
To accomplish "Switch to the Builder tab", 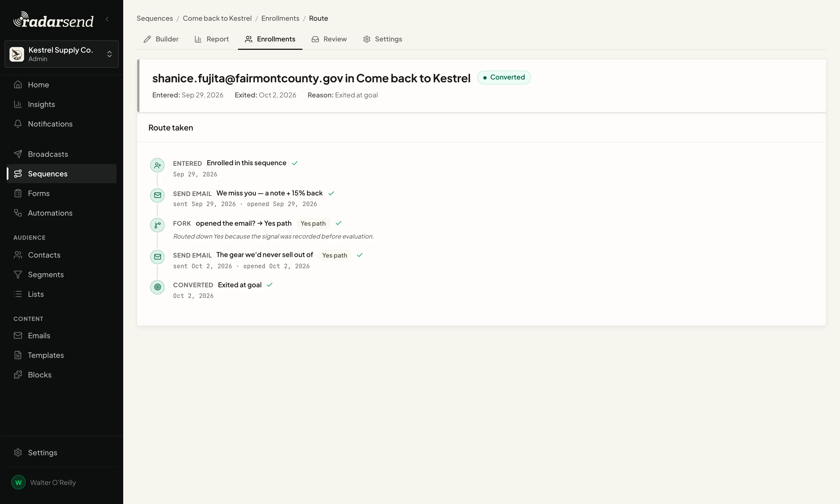I will pos(161,39).
